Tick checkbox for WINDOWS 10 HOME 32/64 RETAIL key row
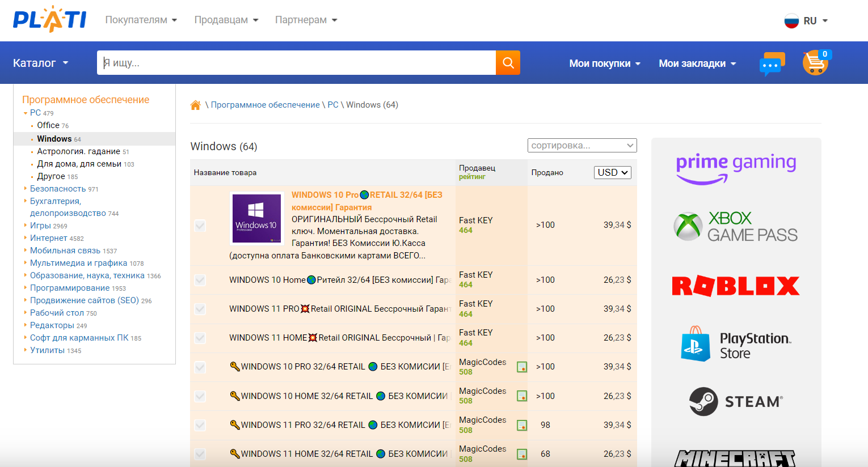Screen dimensions: 868x467 200,396
